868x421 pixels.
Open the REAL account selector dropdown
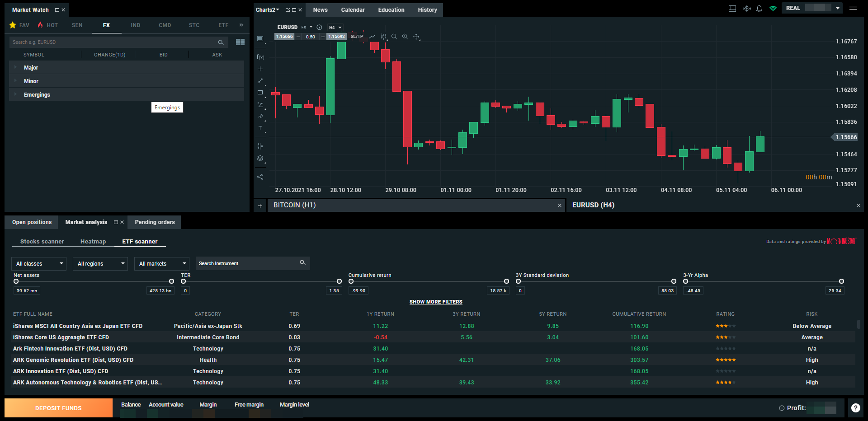click(837, 8)
